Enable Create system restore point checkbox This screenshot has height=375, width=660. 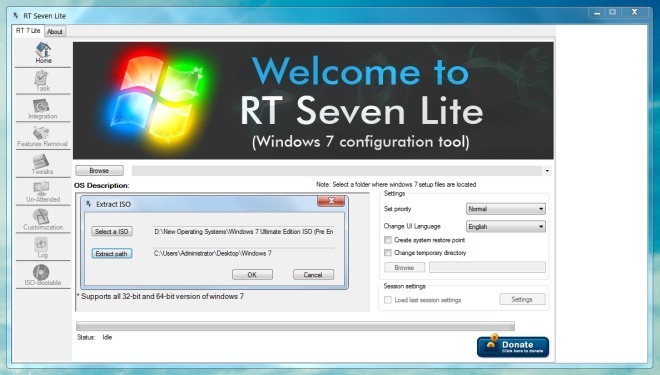coord(388,240)
